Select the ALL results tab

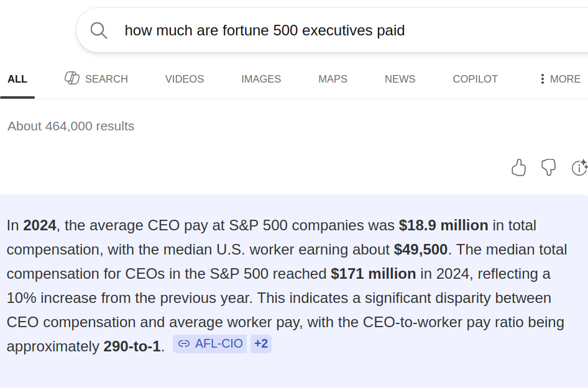(x=17, y=79)
